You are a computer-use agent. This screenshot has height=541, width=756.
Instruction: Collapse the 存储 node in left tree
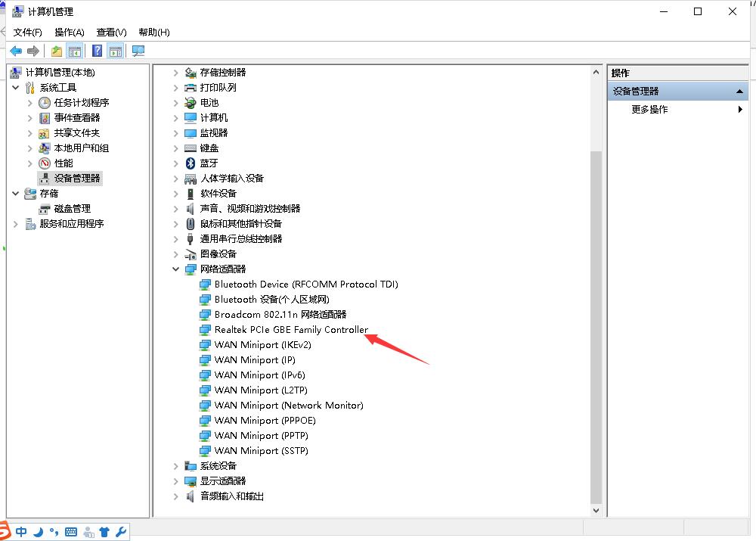(15, 194)
